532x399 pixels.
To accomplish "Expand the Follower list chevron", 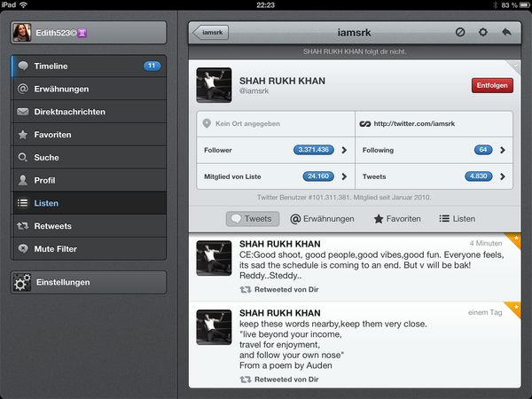I will click(x=344, y=150).
